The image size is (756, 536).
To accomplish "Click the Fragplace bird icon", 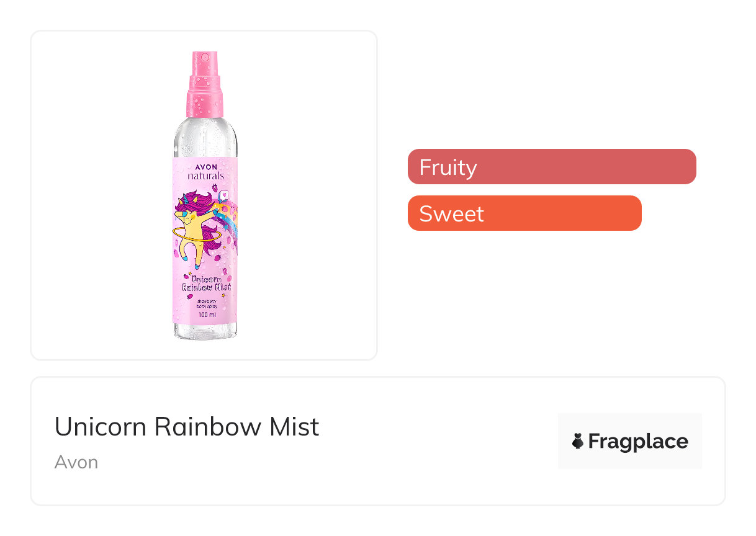I will (578, 441).
